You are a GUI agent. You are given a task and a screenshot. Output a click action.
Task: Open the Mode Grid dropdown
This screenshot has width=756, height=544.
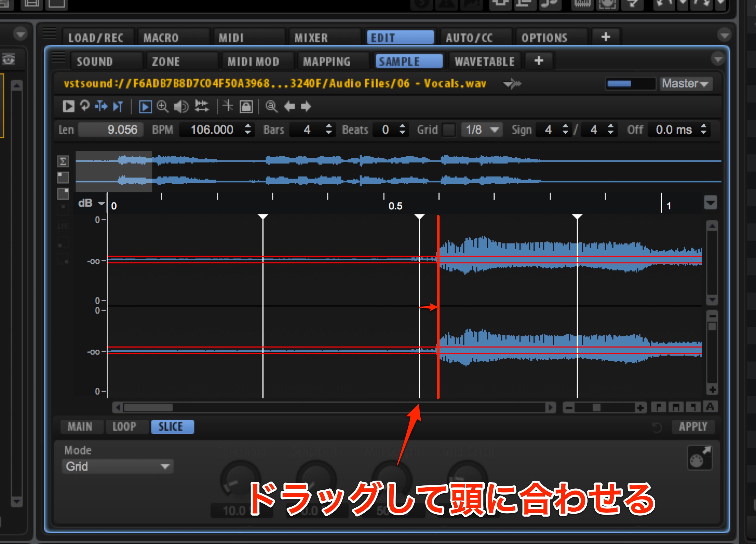pos(117,466)
